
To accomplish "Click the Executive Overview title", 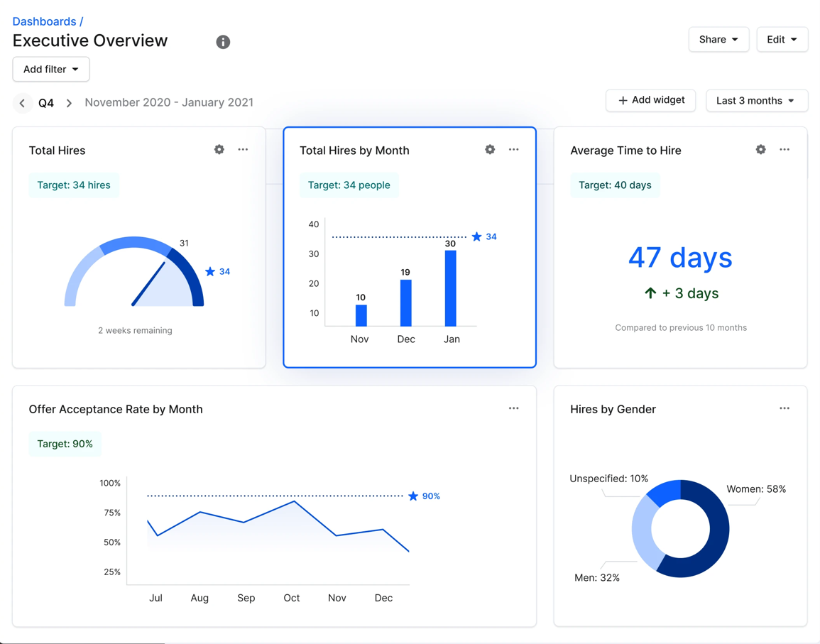I will [x=90, y=40].
